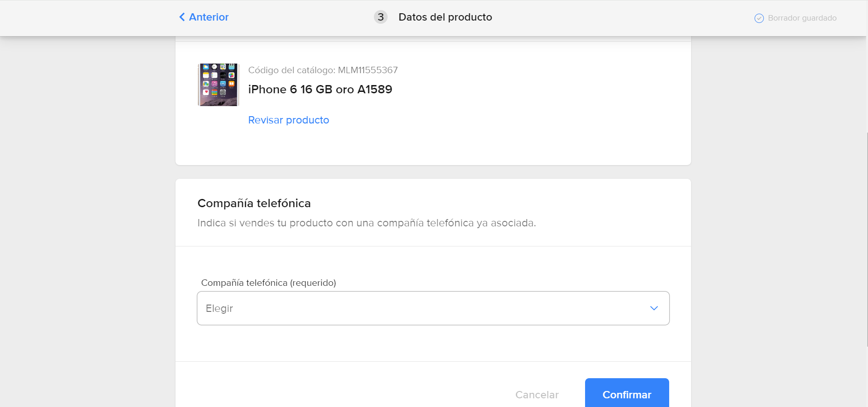This screenshot has height=407, width=868.
Task: Click the top header bar area
Action: 433,18
